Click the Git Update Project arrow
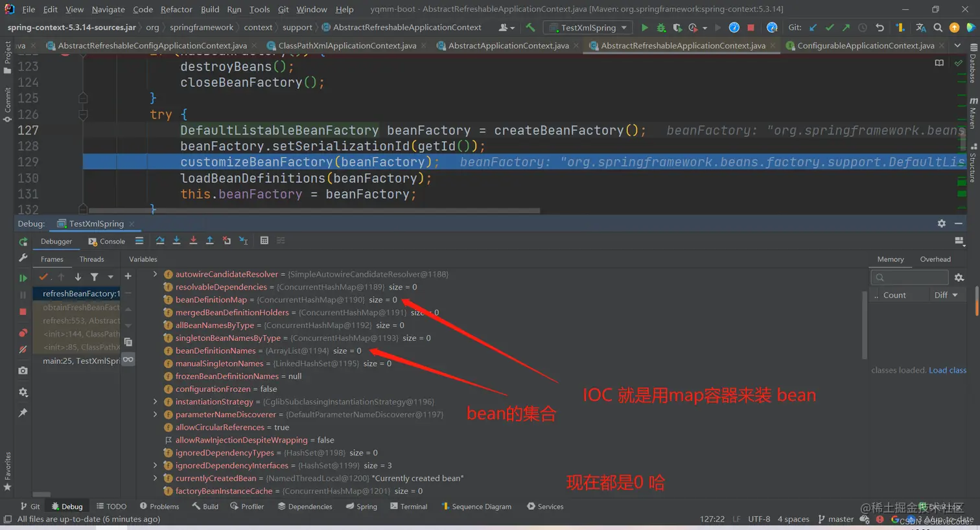Viewport: 980px width, 530px height. click(x=813, y=27)
